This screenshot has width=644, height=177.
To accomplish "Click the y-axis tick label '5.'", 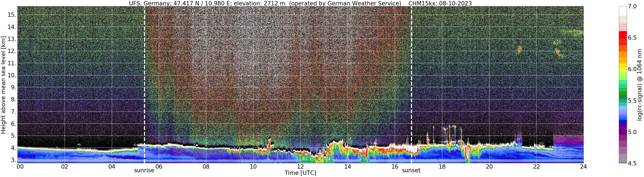I will tap(14, 136).
